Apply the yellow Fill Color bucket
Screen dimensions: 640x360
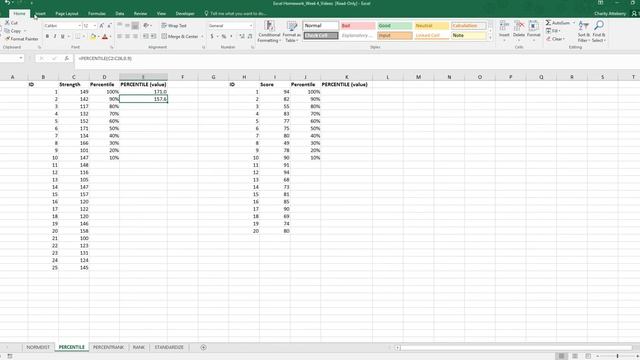click(93, 37)
